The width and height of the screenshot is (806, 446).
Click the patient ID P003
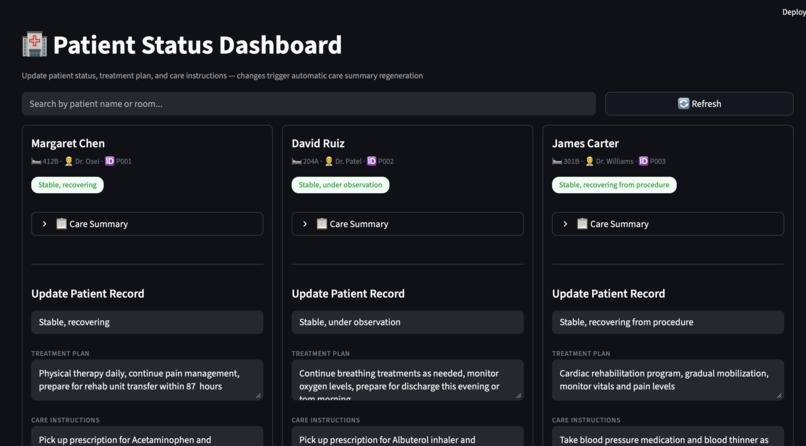click(658, 161)
